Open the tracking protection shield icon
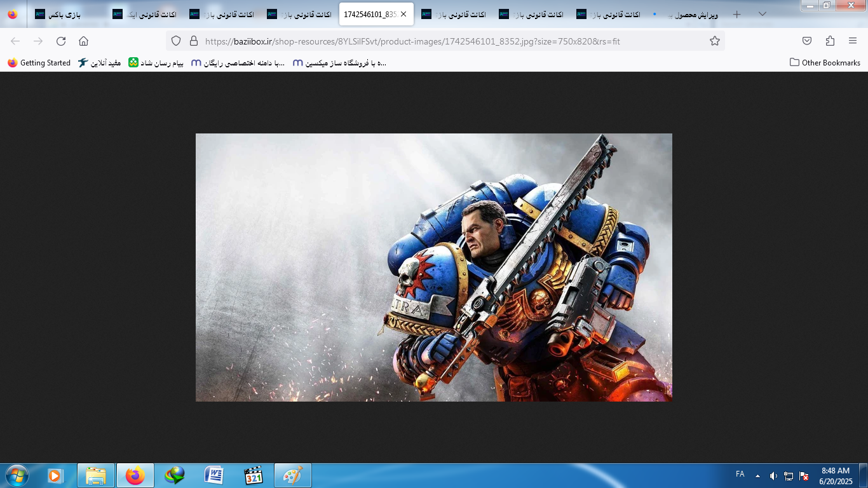The image size is (868, 488). (x=176, y=41)
